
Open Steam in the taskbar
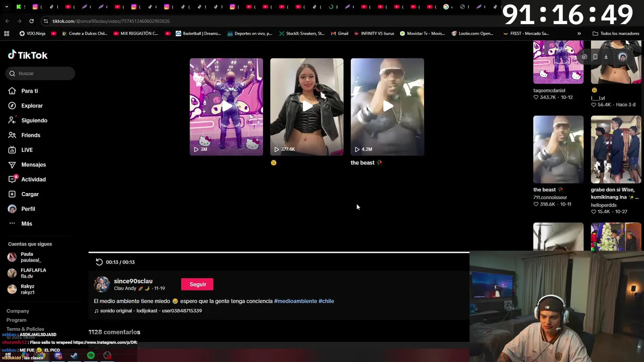(x=74, y=355)
